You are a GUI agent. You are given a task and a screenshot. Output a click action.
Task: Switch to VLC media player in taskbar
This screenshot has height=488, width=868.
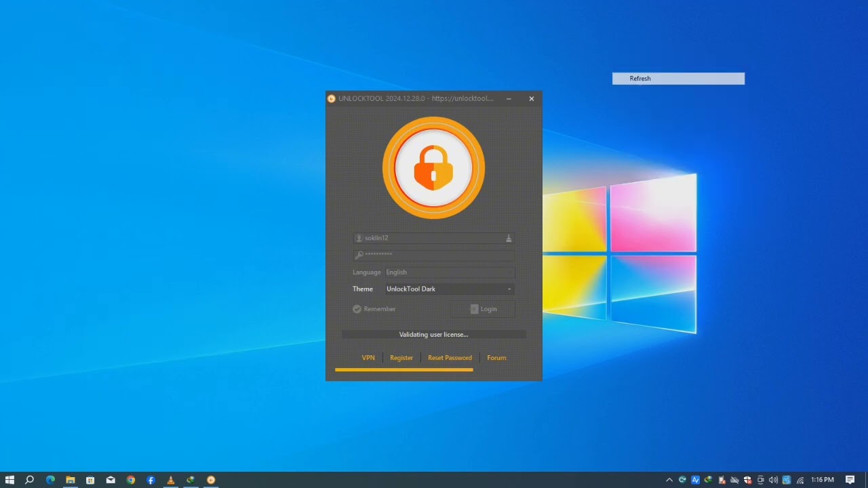click(171, 480)
